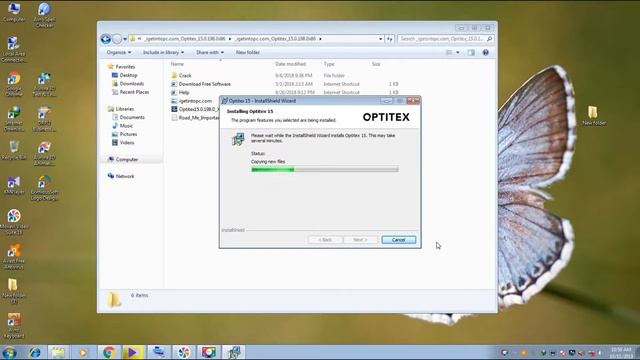Click the disabled Next button in InstallShield
This screenshot has width=640, height=360.
pos(360,240)
